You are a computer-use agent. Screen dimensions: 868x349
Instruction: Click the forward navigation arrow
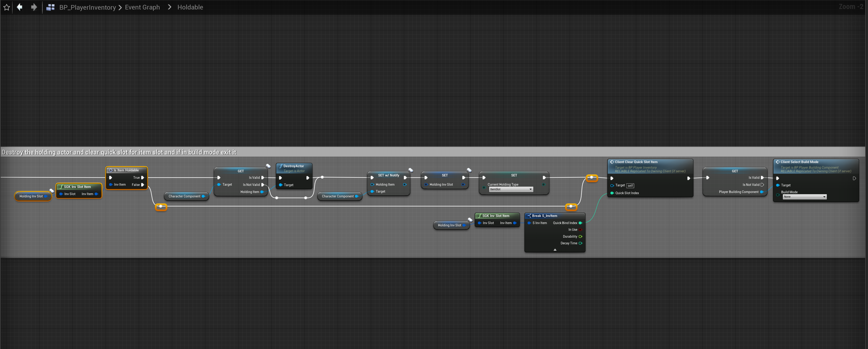coord(34,7)
